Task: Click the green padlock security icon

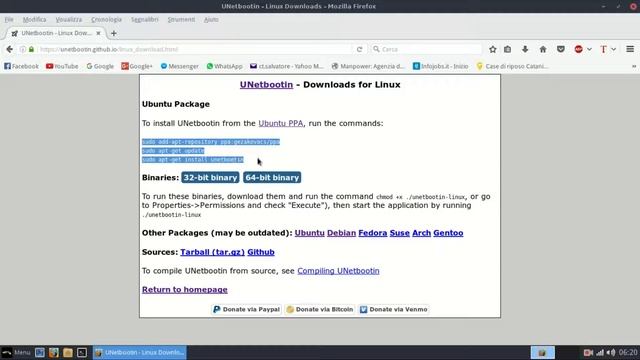Action: (31, 49)
